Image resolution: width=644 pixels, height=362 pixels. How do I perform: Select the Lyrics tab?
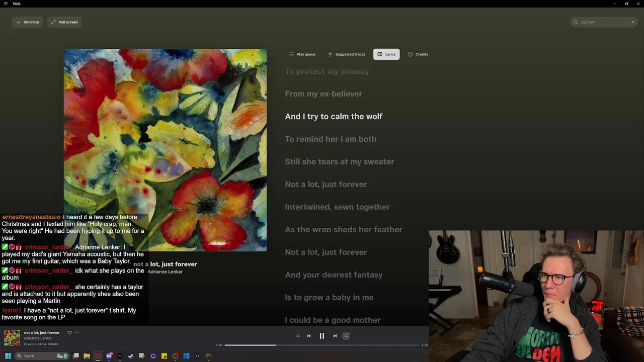click(386, 54)
